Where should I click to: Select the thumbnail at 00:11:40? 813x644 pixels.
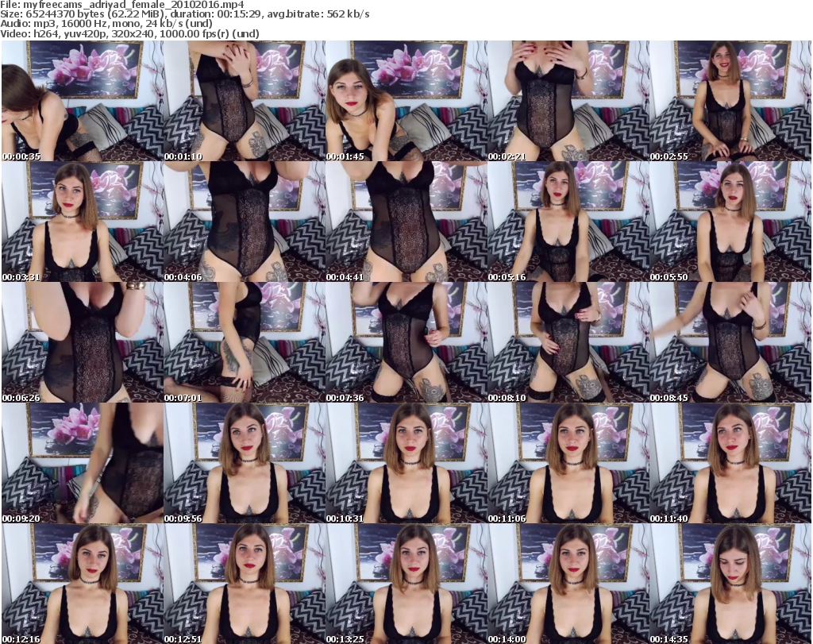point(730,463)
